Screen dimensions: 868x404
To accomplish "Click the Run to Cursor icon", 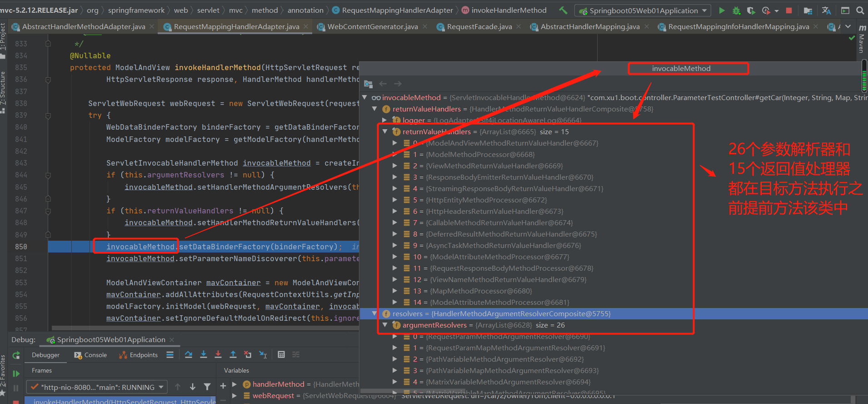I will (263, 354).
